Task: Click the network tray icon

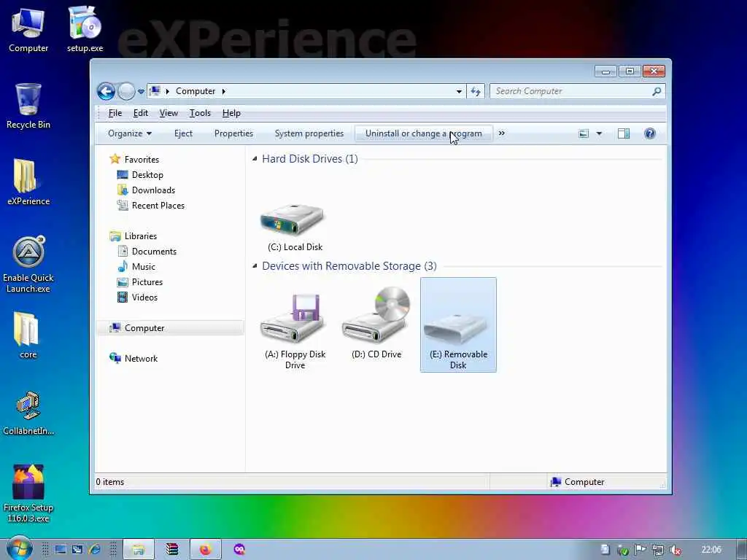Action: 658,550
